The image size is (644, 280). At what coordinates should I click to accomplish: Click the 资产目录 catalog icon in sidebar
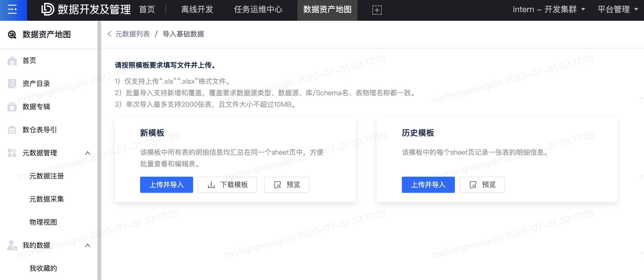pyautogui.click(x=12, y=83)
